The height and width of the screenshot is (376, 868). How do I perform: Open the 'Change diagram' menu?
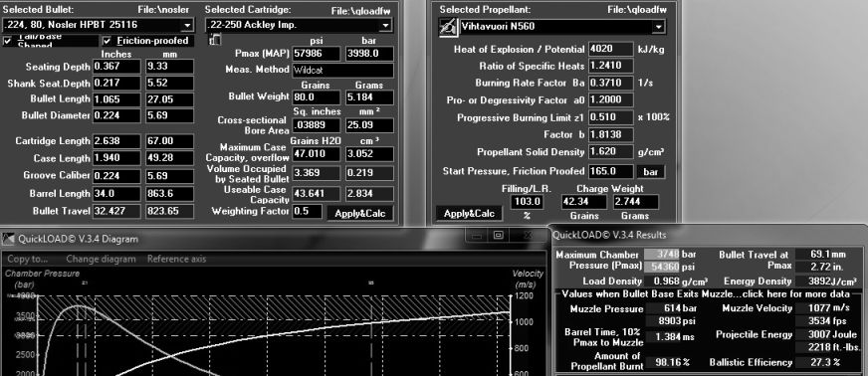coord(101,259)
